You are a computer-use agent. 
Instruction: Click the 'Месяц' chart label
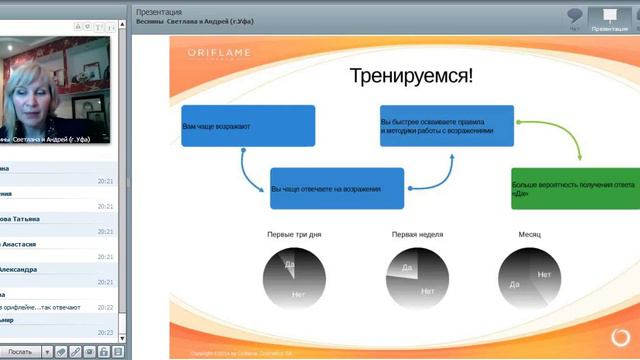point(529,234)
